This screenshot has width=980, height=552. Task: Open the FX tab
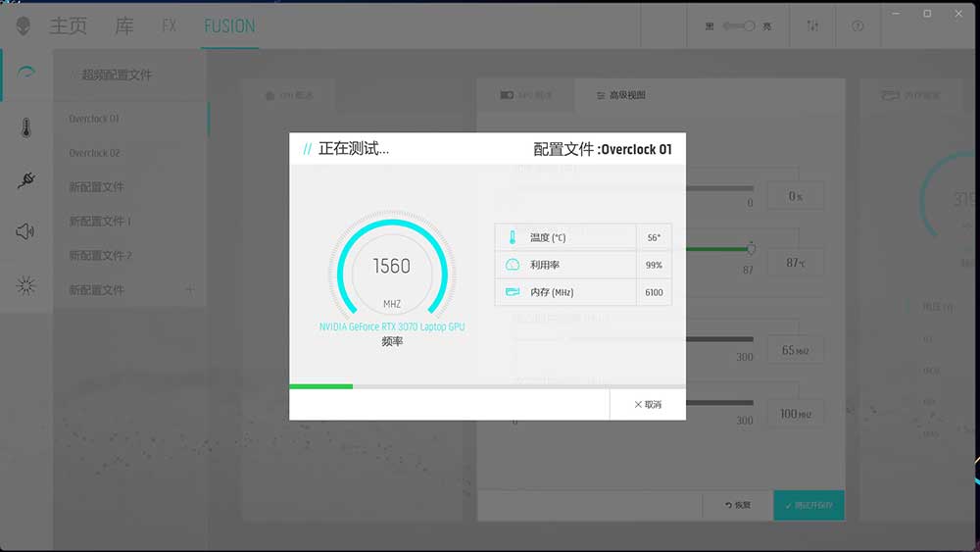(169, 25)
